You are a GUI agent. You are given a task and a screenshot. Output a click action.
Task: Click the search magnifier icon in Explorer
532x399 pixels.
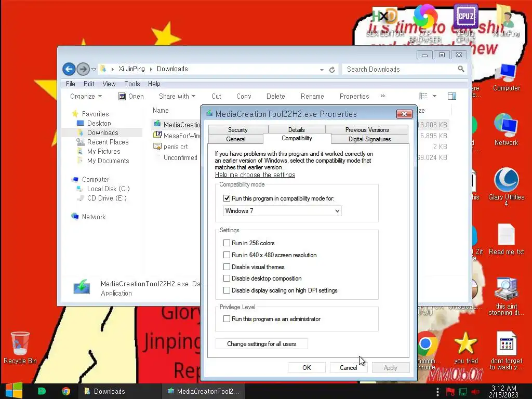tap(461, 69)
